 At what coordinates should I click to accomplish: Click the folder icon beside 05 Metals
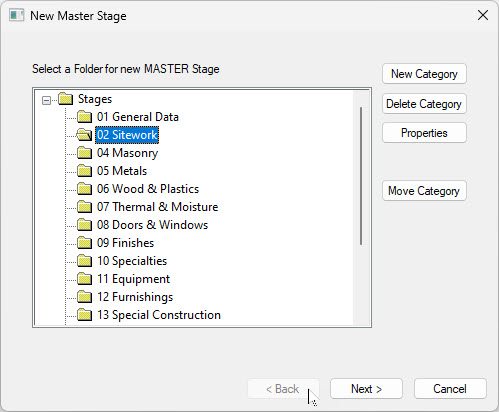(84, 171)
